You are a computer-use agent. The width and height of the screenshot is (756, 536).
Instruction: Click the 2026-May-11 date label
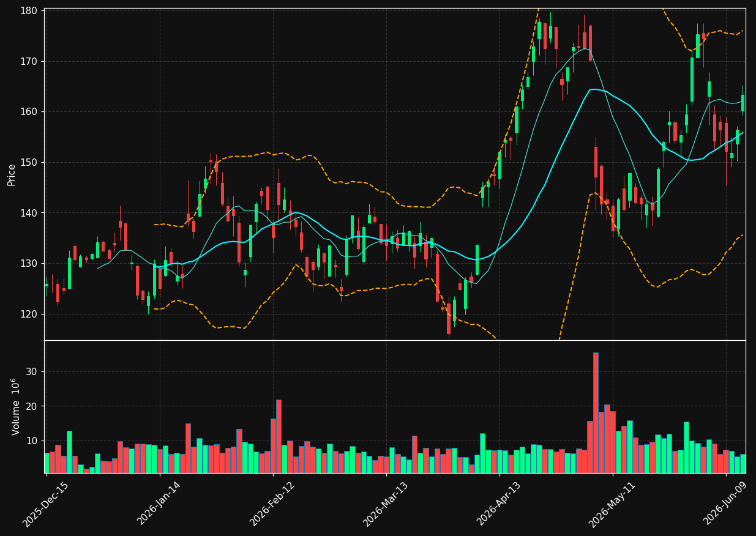[612, 504]
